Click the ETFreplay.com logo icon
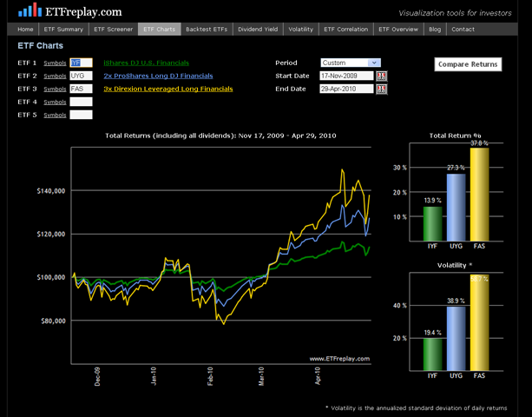532x417 pixels. coord(29,10)
